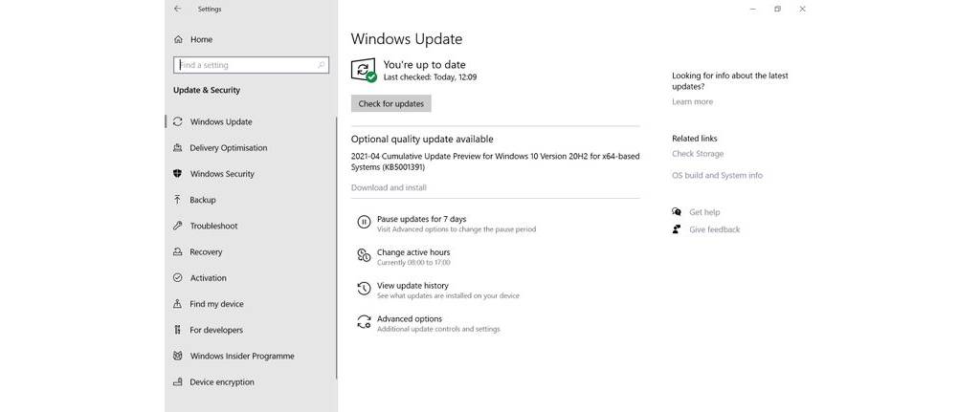Focus the Find a setting search box

[x=252, y=65]
